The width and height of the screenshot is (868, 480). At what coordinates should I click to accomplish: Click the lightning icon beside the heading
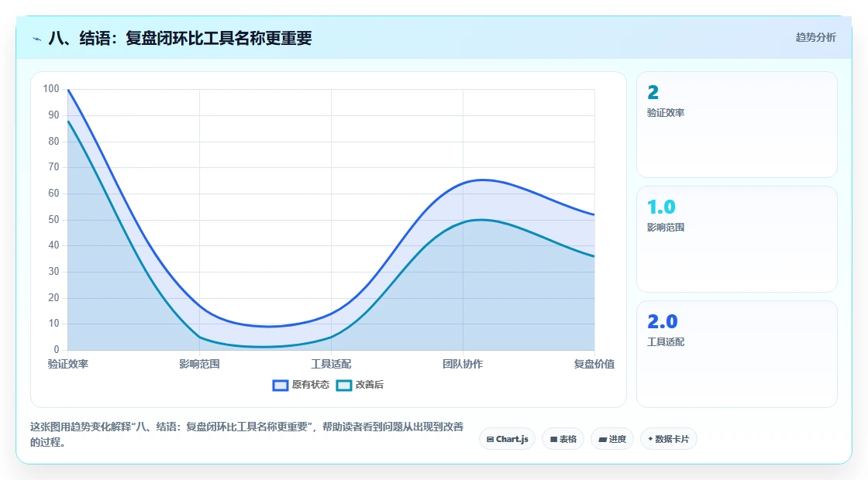[37, 39]
